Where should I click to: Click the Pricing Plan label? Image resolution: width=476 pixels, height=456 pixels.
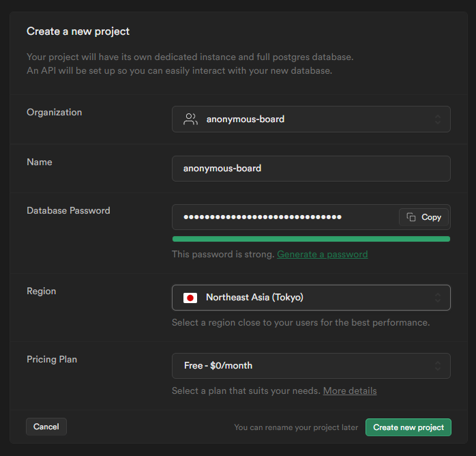[52, 359]
